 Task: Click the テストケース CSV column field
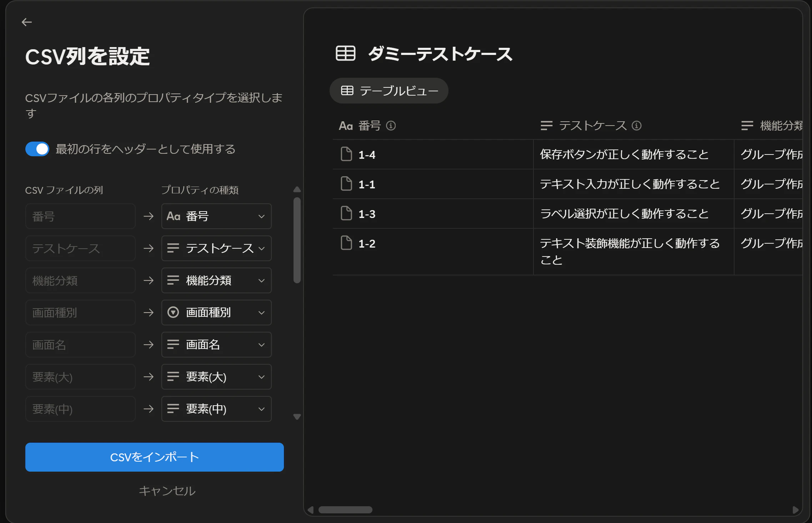[x=80, y=248]
